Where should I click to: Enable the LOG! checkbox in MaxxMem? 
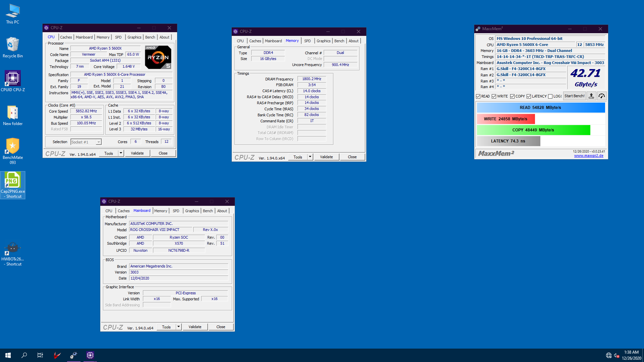point(550,97)
